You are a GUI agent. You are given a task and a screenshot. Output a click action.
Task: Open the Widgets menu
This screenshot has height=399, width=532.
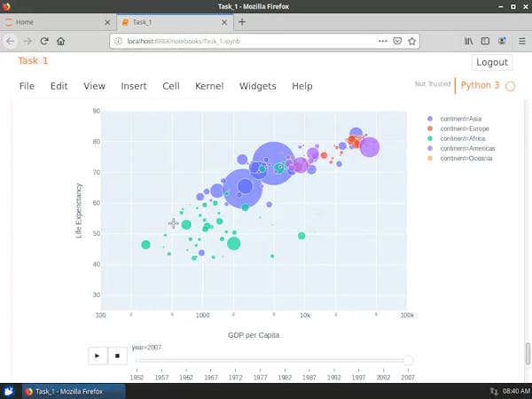(258, 86)
